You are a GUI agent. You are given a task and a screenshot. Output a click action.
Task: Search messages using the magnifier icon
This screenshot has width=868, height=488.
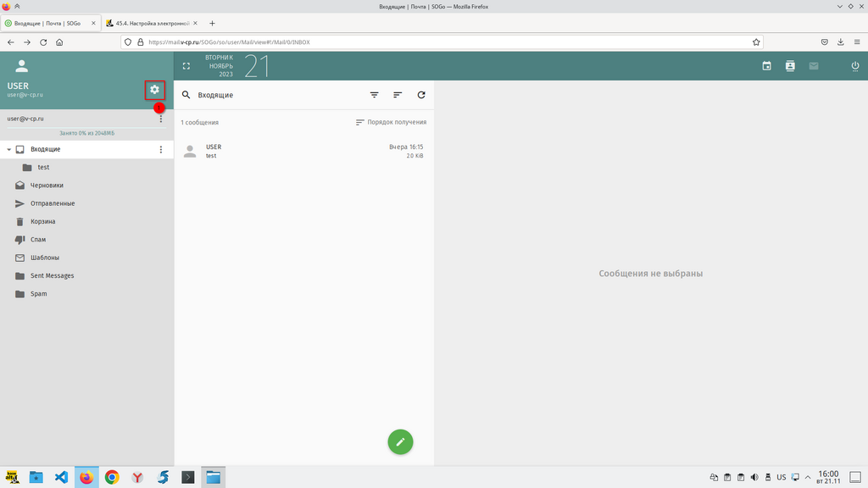tap(186, 95)
